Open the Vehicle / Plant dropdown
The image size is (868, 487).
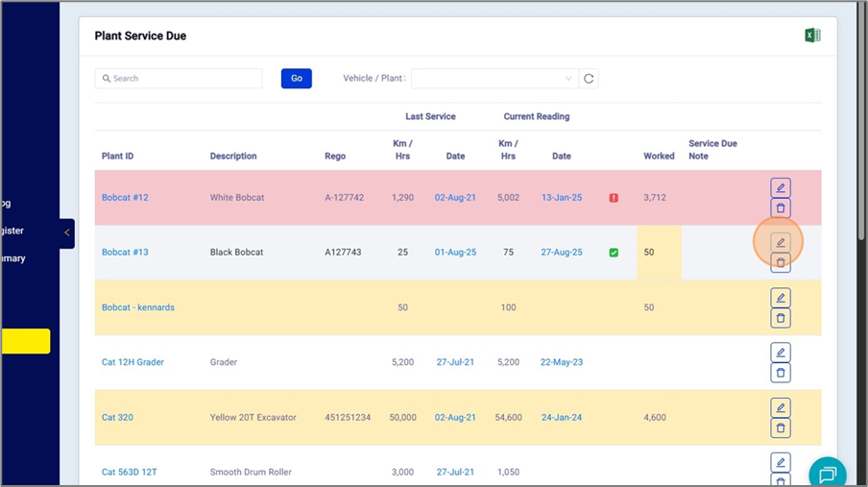pos(494,79)
